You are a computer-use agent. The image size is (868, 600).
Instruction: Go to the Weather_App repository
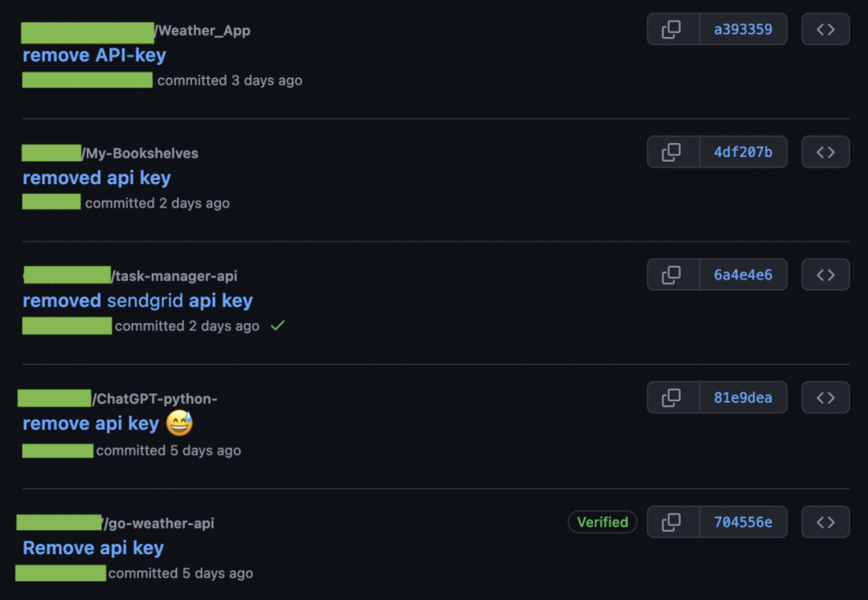click(x=205, y=31)
